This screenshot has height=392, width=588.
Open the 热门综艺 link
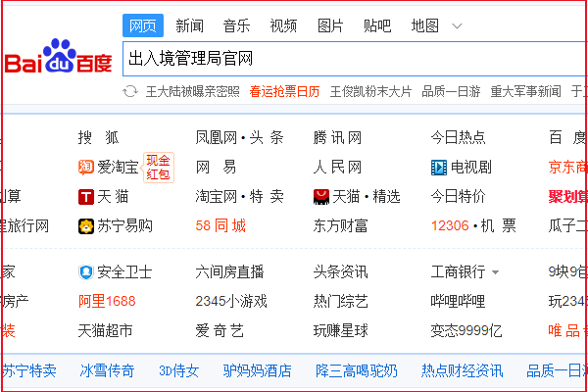point(340,301)
